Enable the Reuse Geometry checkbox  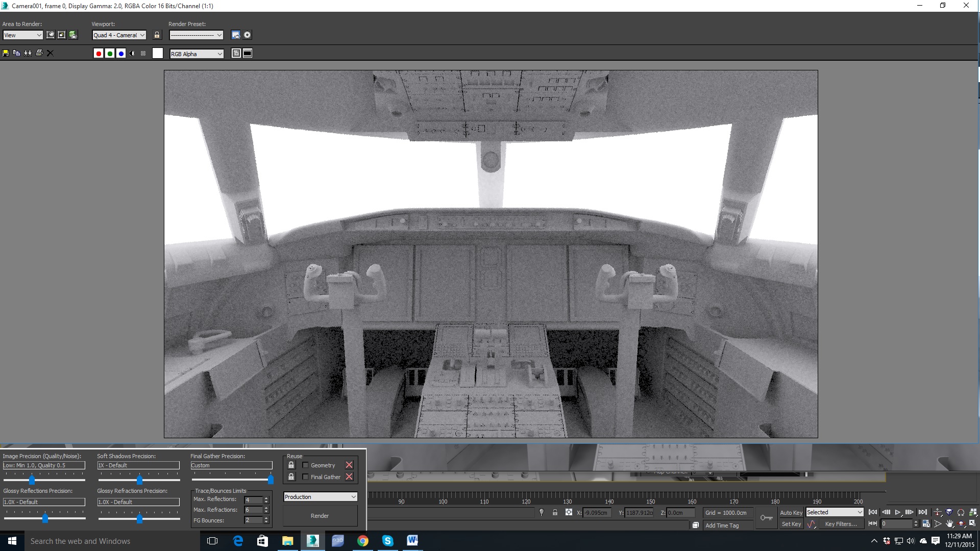tap(305, 465)
